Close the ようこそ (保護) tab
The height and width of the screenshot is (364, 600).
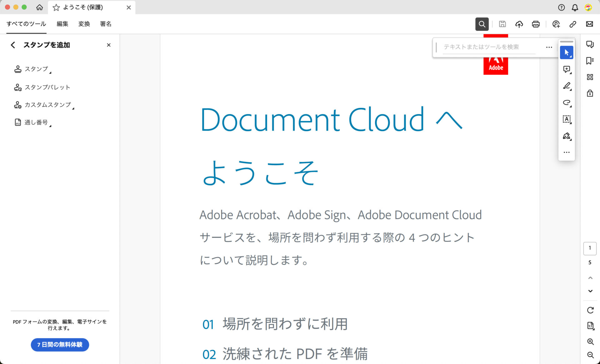click(x=128, y=7)
